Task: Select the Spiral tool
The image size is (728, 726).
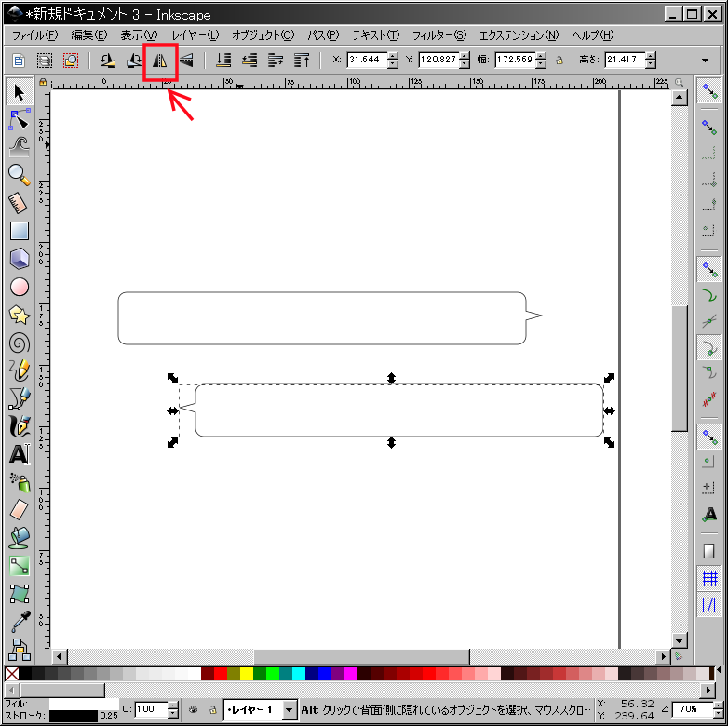Action: 19,343
